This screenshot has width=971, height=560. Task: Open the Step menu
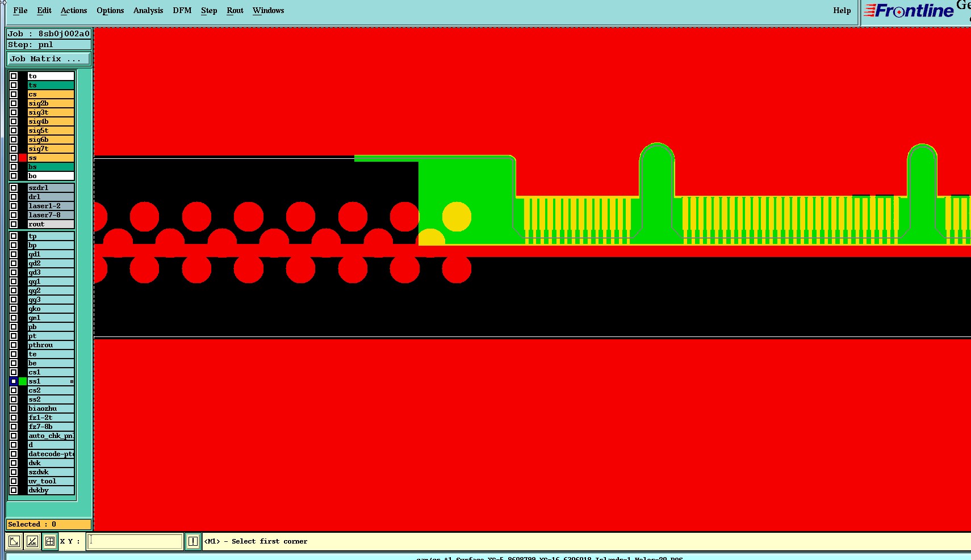click(209, 10)
